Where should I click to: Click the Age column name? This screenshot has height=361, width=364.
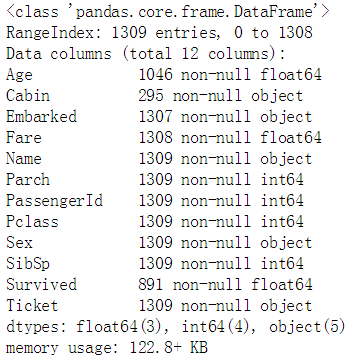point(19,75)
